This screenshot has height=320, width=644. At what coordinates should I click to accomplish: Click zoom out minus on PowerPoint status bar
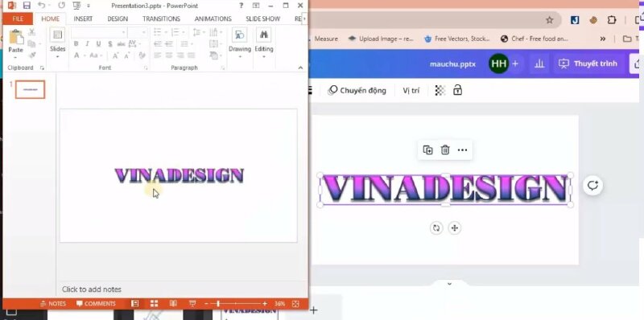click(207, 304)
